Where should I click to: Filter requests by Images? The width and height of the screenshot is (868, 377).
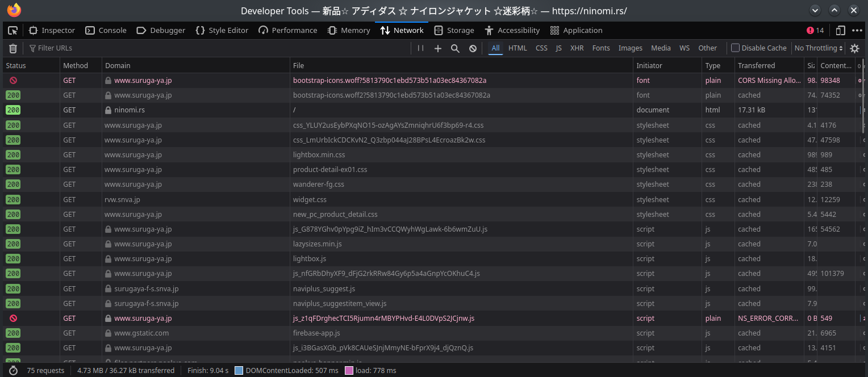coord(630,48)
